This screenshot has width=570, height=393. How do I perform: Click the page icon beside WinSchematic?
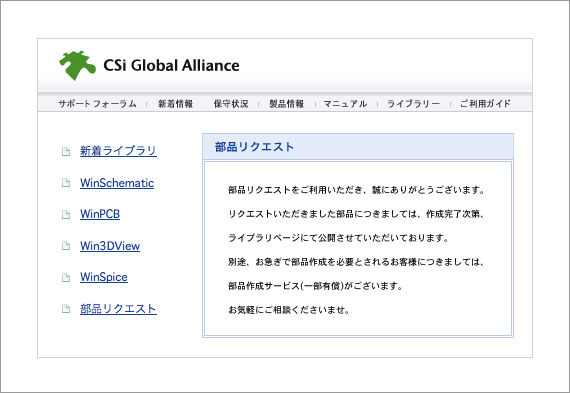tap(66, 183)
